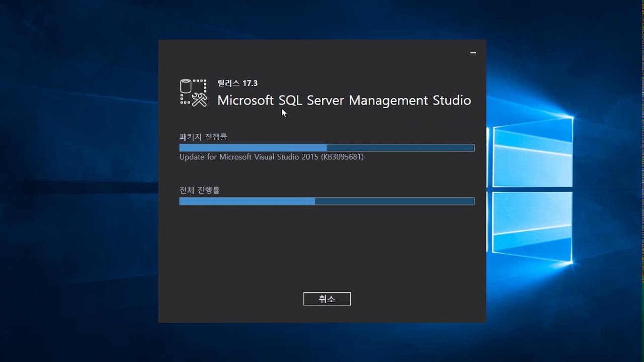This screenshot has height=362, width=644.
Task: Click the 패키지 진행률 progress bar
Action: [327, 148]
